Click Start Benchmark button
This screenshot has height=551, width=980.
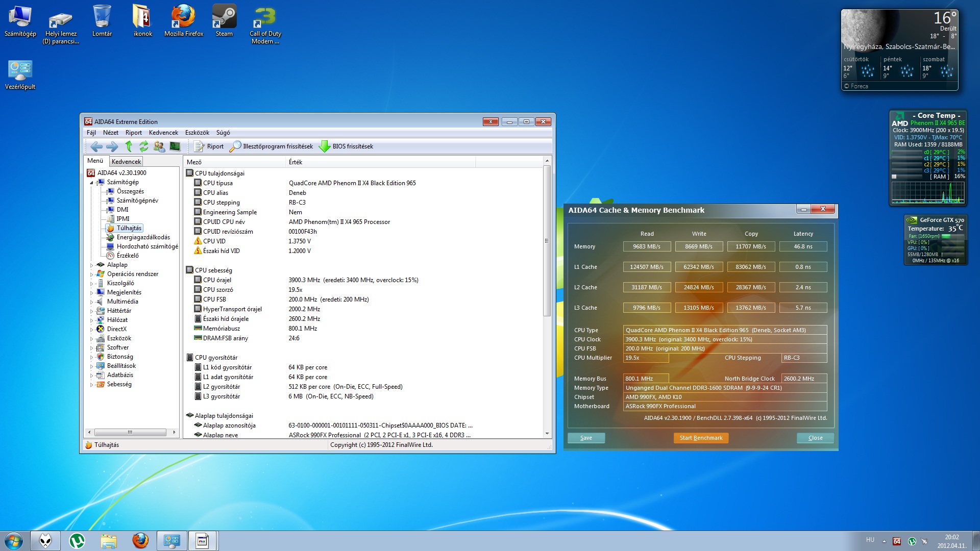(x=701, y=438)
